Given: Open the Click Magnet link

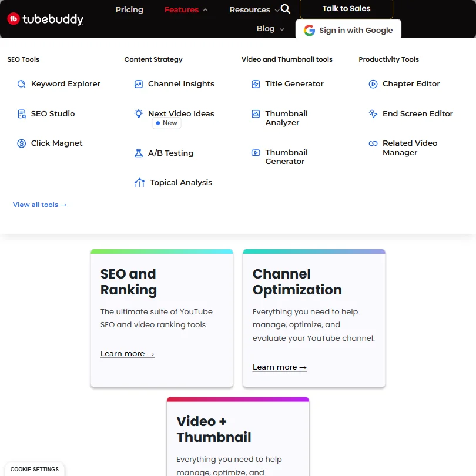Looking at the screenshot, I should click(x=56, y=143).
